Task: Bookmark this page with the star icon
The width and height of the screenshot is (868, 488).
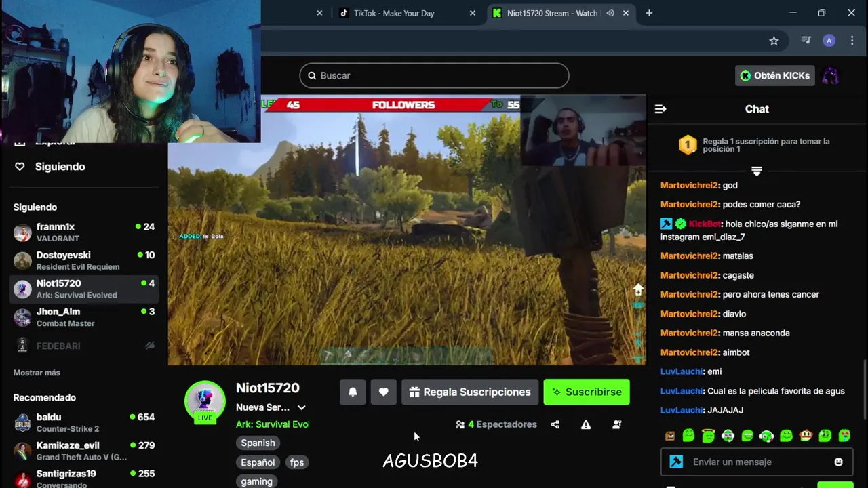Action: pos(774,41)
